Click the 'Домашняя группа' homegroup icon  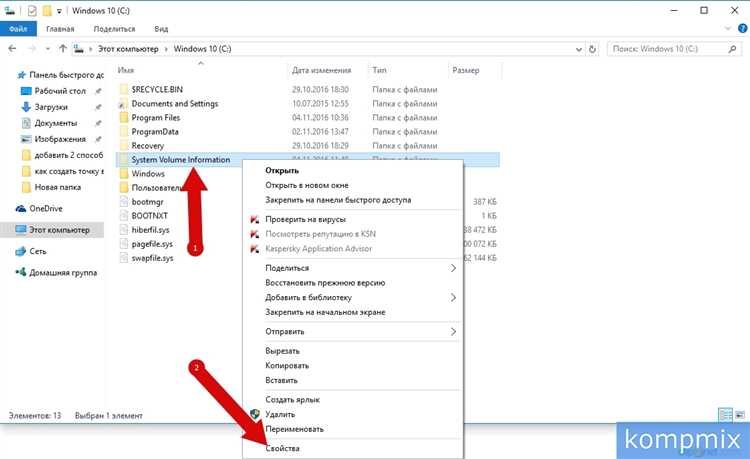click(22, 273)
